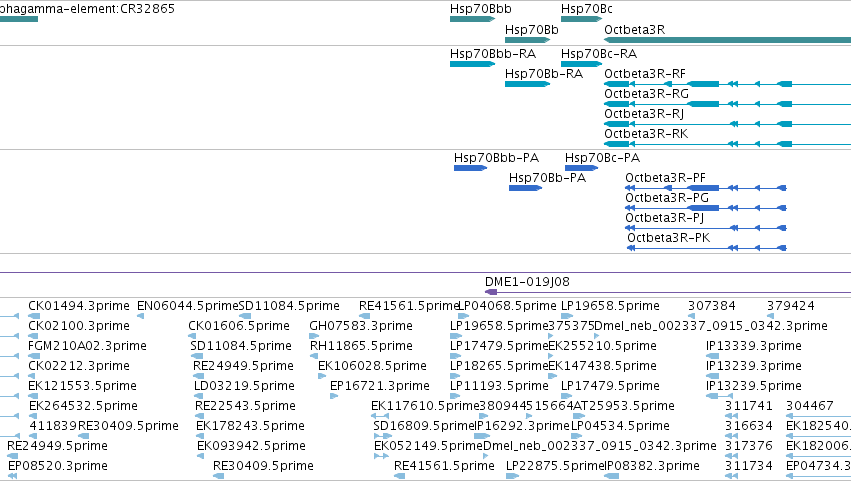
Task: Open the 316634 EST feature
Action: click(731, 436)
